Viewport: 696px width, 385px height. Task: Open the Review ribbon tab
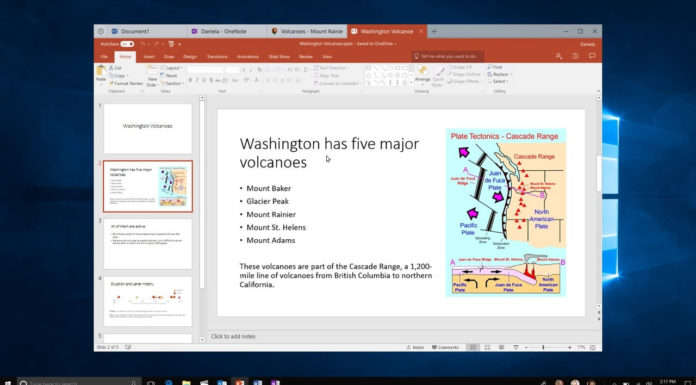pos(305,57)
